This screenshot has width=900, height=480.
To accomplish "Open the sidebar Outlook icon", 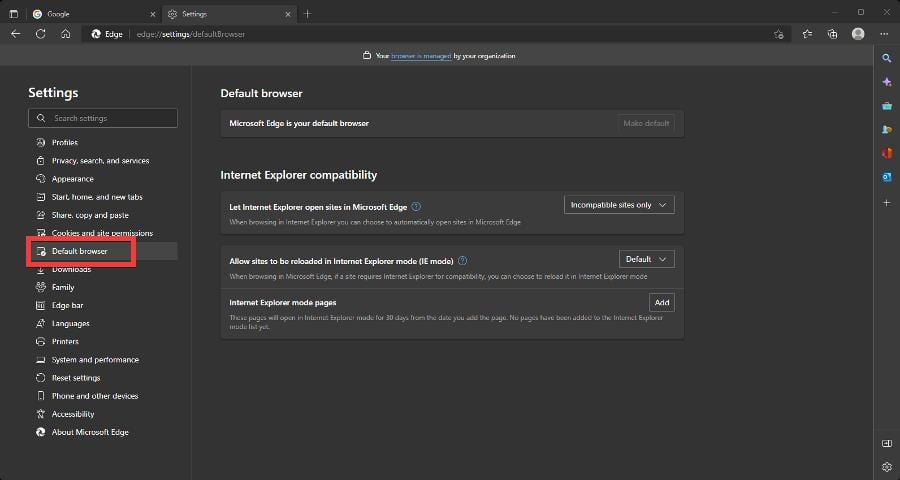I will [x=887, y=177].
